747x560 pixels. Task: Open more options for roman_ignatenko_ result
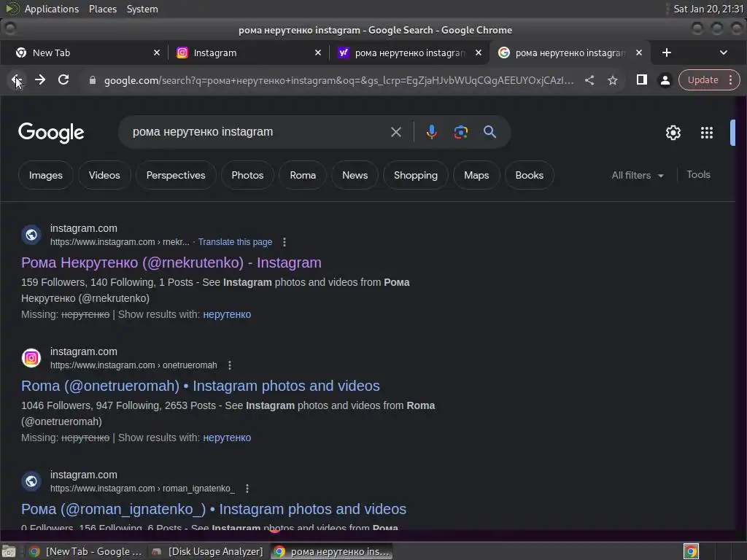(x=247, y=489)
